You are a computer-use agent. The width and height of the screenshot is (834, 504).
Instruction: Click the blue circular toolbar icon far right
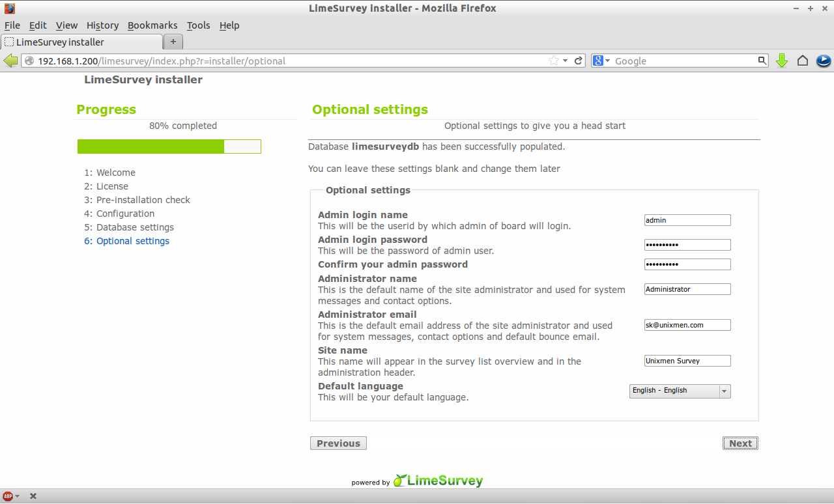(824, 61)
